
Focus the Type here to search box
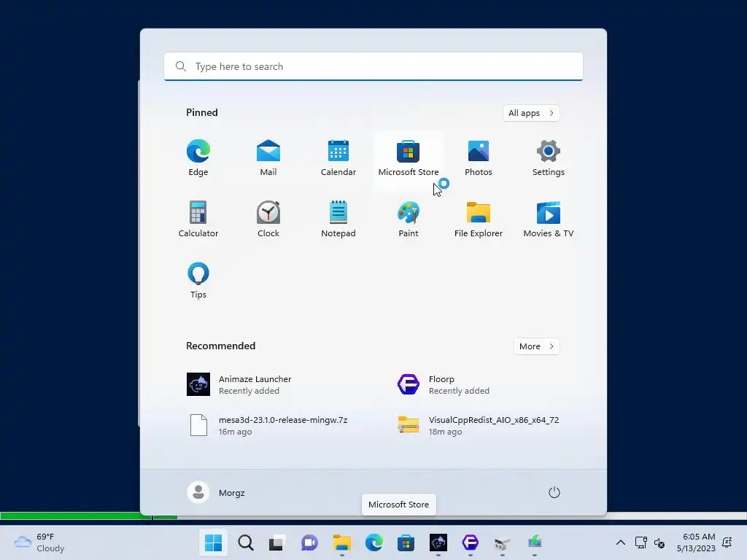coord(373,66)
